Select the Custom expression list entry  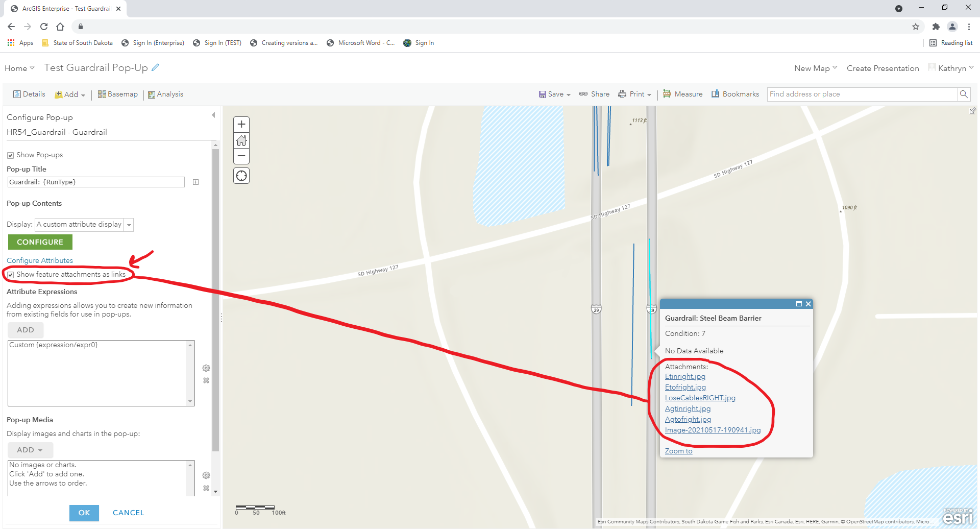[54, 345]
